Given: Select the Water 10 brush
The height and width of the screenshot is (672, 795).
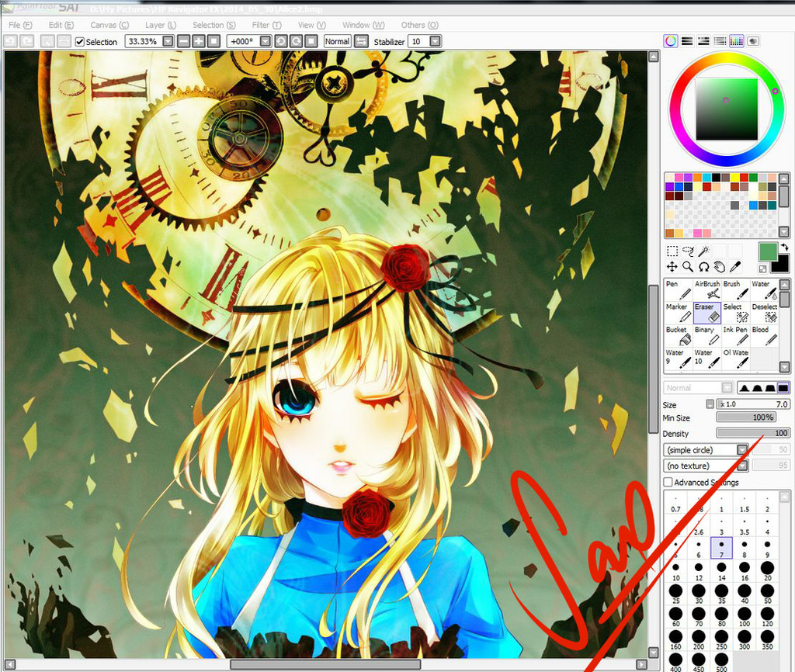Looking at the screenshot, I should [706, 359].
